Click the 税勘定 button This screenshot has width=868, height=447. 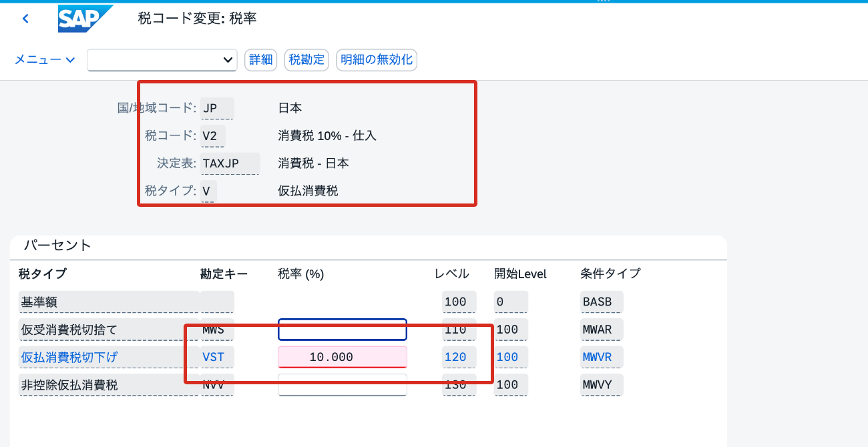pyautogui.click(x=306, y=59)
